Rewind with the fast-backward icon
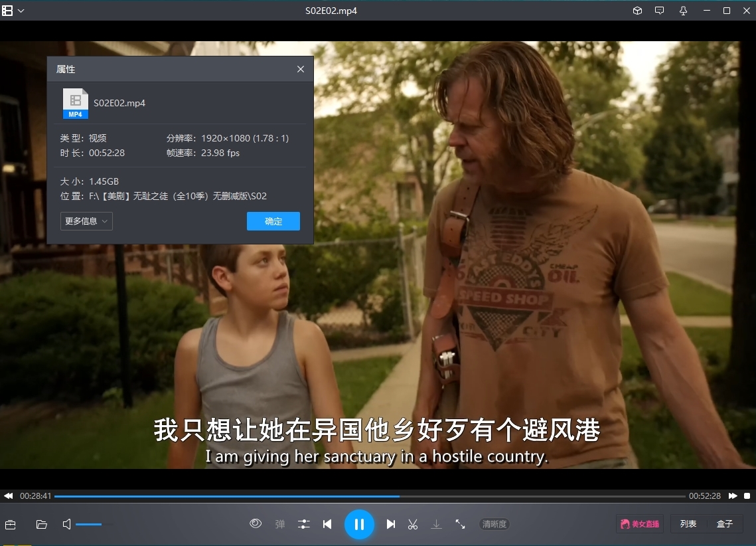This screenshot has height=546, width=756. [x=8, y=496]
